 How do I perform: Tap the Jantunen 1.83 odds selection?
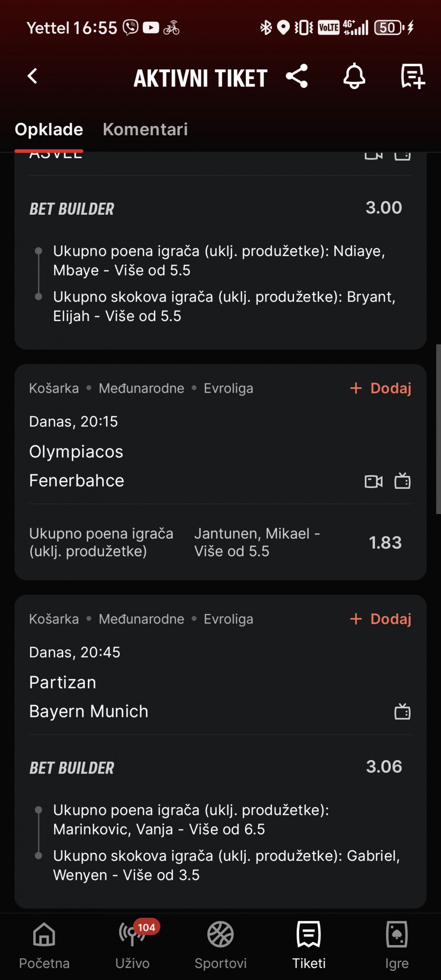[385, 543]
